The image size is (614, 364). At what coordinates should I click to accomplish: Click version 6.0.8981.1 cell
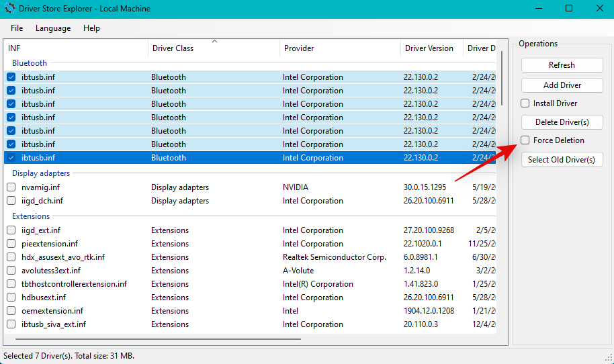(x=421, y=257)
